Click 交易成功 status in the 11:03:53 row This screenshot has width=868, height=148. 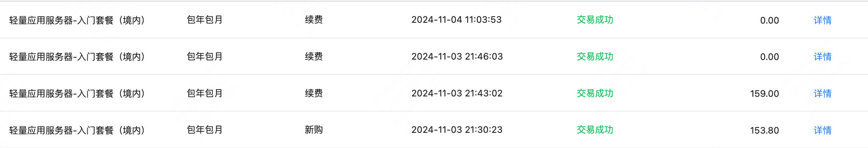[595, 20]
